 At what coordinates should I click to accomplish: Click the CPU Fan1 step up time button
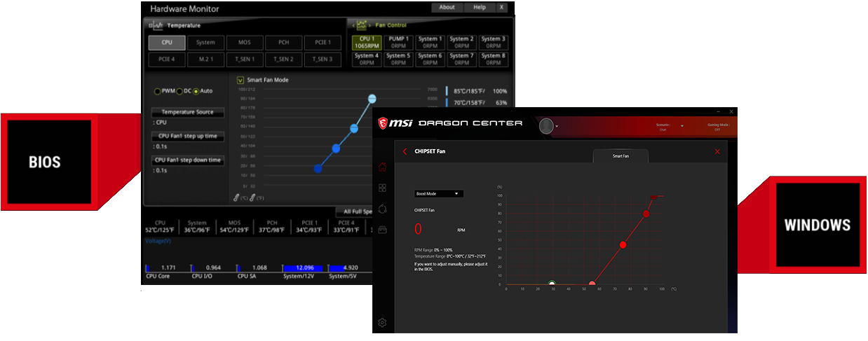coord(188,136)
